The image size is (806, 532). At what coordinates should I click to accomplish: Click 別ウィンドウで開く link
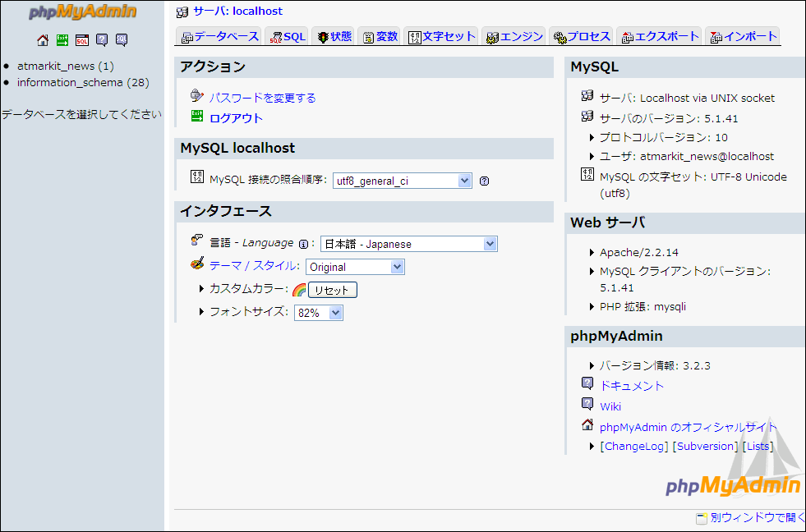(x=758, y=517)
